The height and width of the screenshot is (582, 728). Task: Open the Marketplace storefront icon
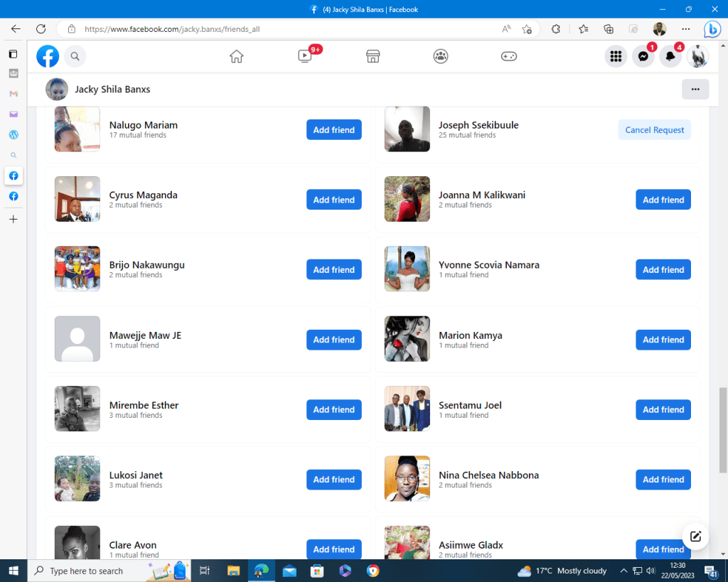click(373, 56)
